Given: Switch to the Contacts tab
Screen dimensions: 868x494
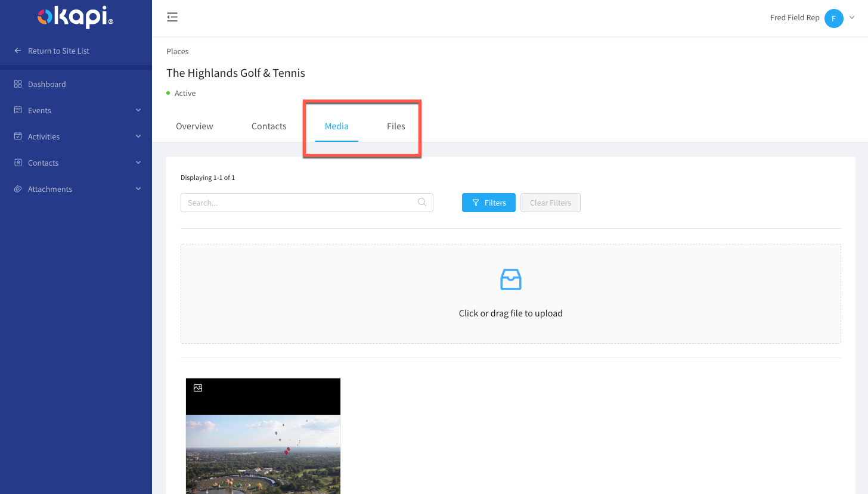Looking at the screenshot, I should point(269,126).
